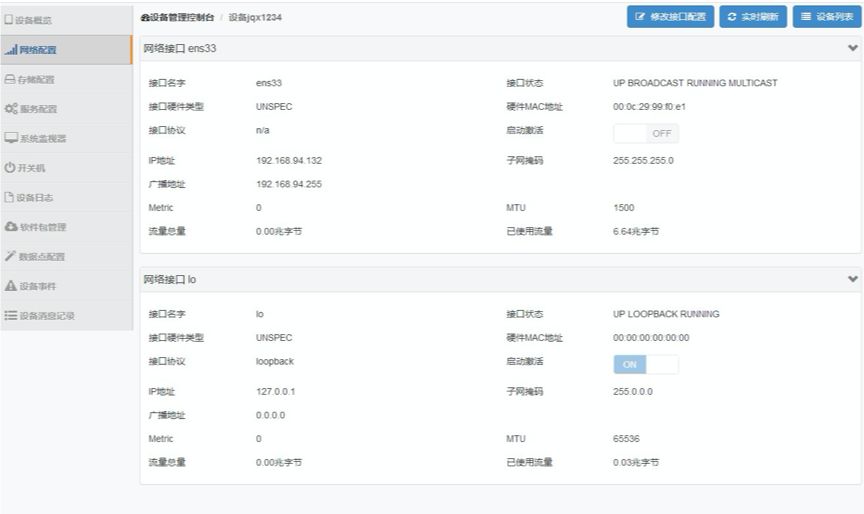Viewport: 864px width, 514px height.
Task: Click the warning triangle icon for 设备事件
Action: pos(10,285)
